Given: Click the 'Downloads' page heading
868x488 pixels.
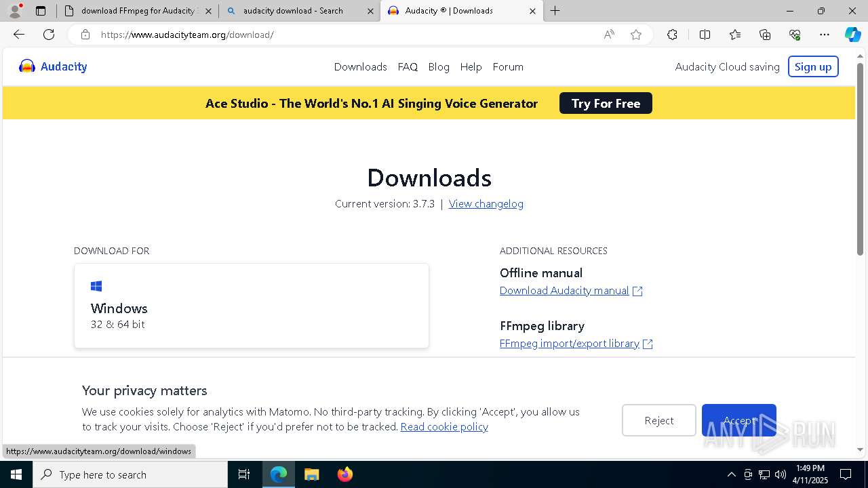Looking at the screenshot, I should [x=429, y=178].
